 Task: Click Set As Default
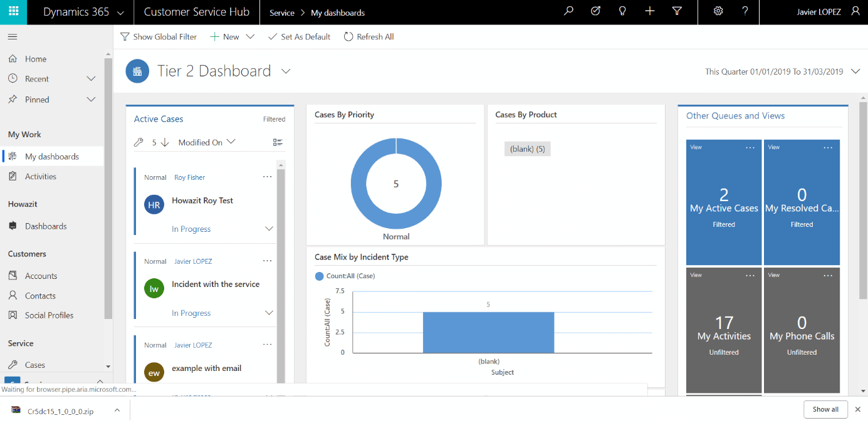click(x=299, y=37)
